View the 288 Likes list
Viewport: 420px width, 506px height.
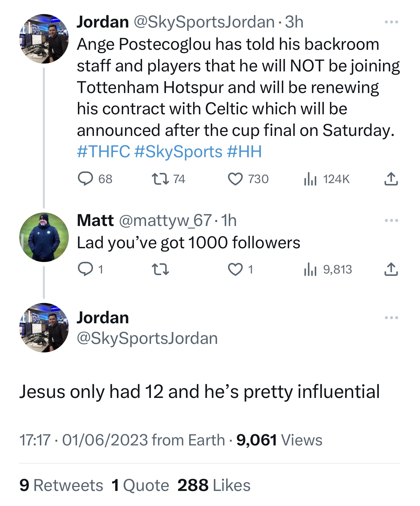pyautogui.click(x=214, y=485)
